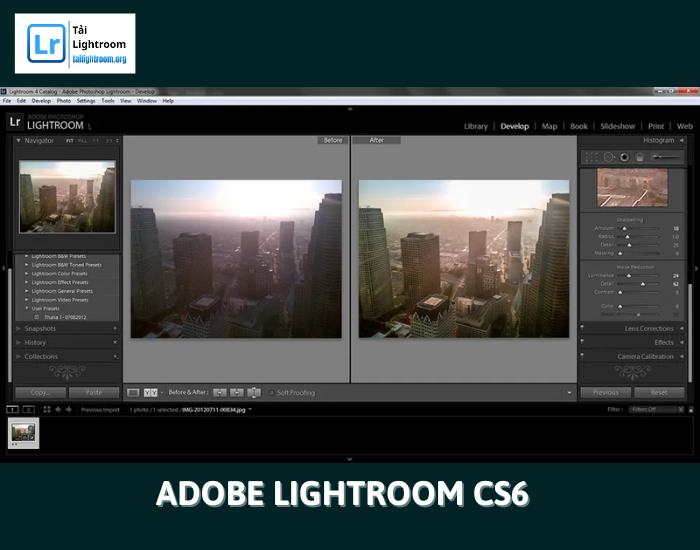Expand the History panel

pyautogui.click(x=18, y=342)
